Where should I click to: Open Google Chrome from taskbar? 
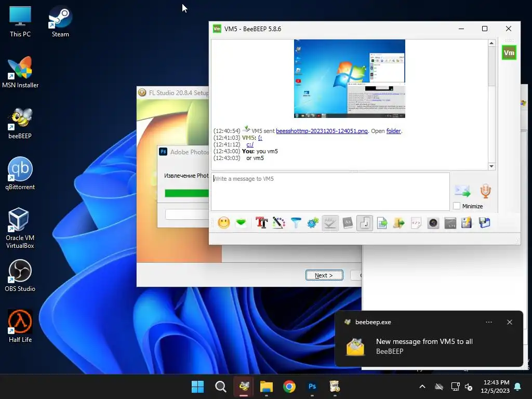click(289, 387)
